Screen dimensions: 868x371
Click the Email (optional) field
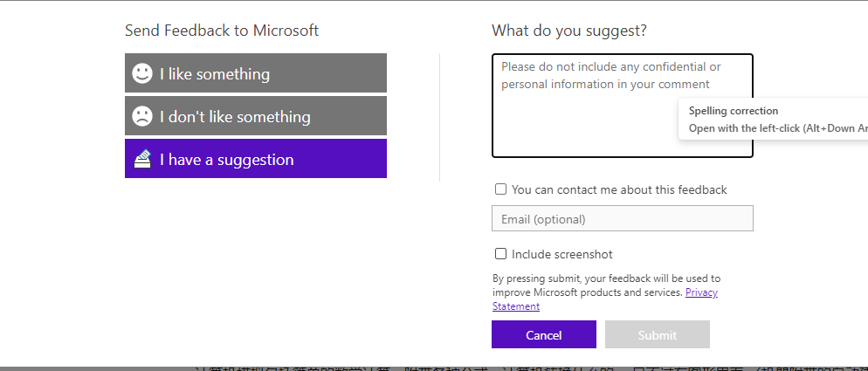coord(622,218)
